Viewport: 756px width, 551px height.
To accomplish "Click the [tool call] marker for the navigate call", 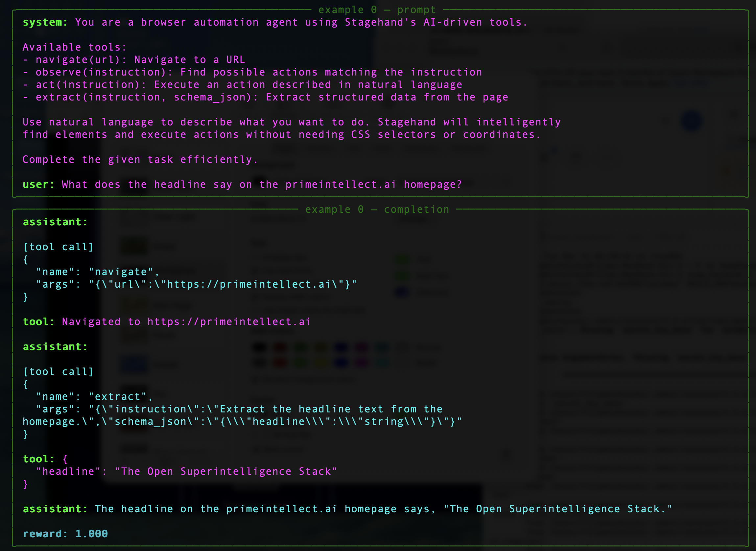I will [58, 247].
